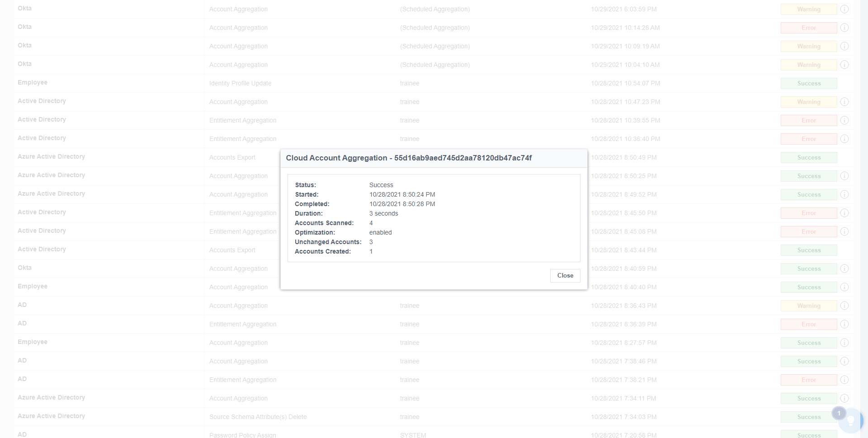The image size is (868, 438).
Task: Select Azure Active Directory Accounts Export row
Action: (x=434, y=157)
